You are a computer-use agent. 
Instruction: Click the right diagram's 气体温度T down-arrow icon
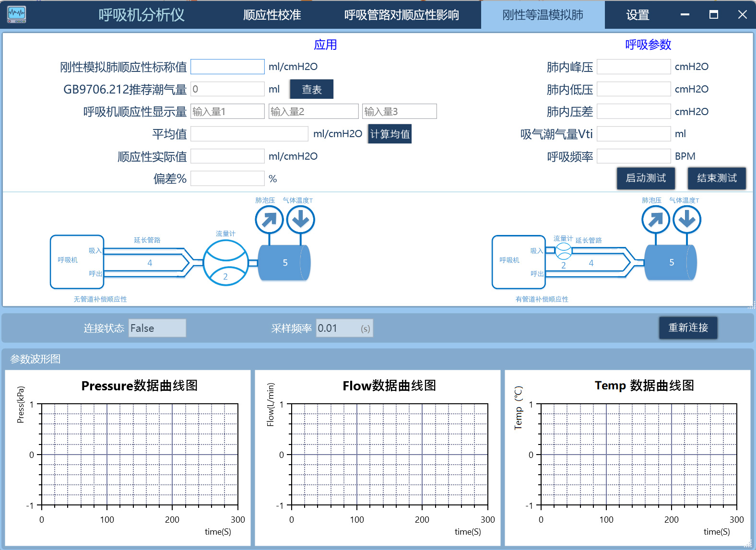[686, 220]
